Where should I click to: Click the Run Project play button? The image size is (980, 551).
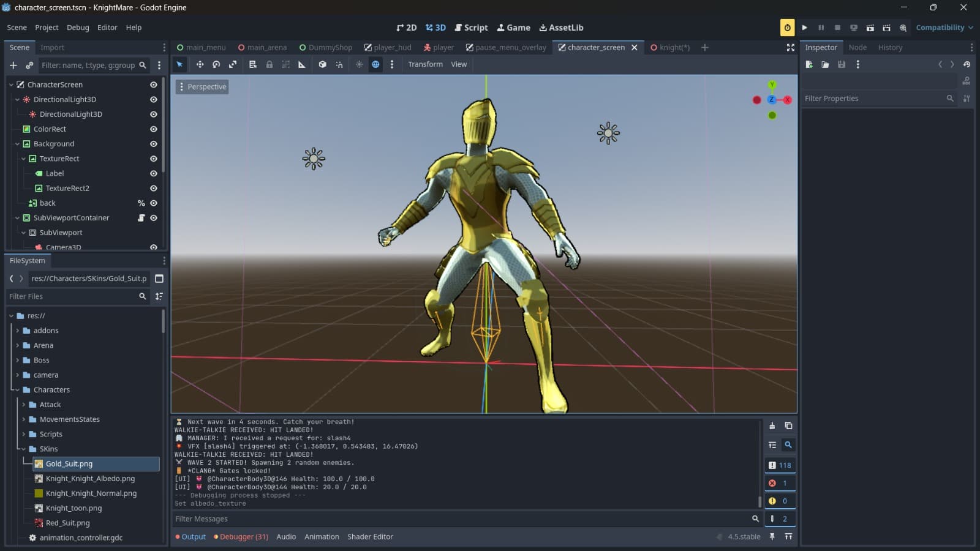[x=805, y=28]
